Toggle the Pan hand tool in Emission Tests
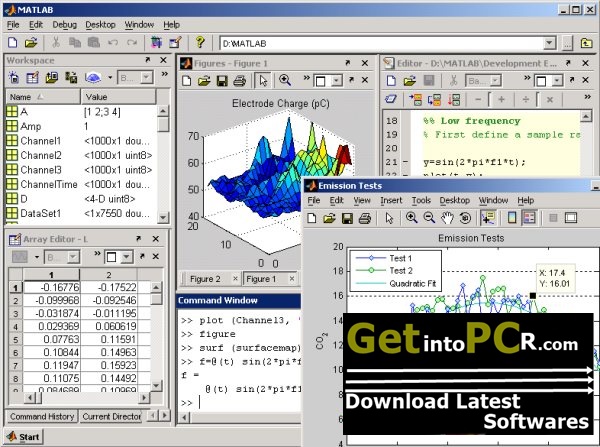Image resolution: width=600 pixels, height=447 pixels. 447,218
